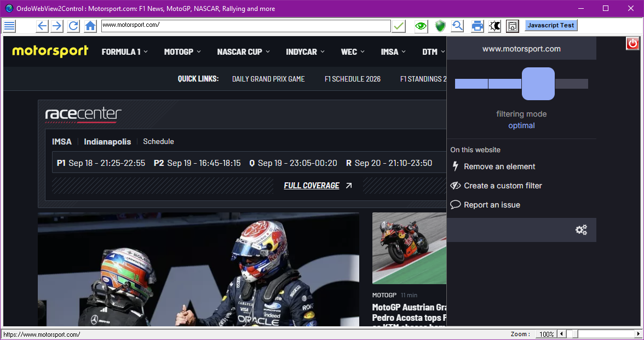Go forward with the right arrow button

tap(57, 26)
